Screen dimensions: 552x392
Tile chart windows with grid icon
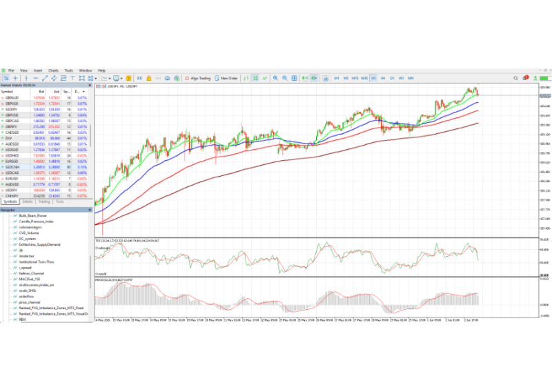295,78
